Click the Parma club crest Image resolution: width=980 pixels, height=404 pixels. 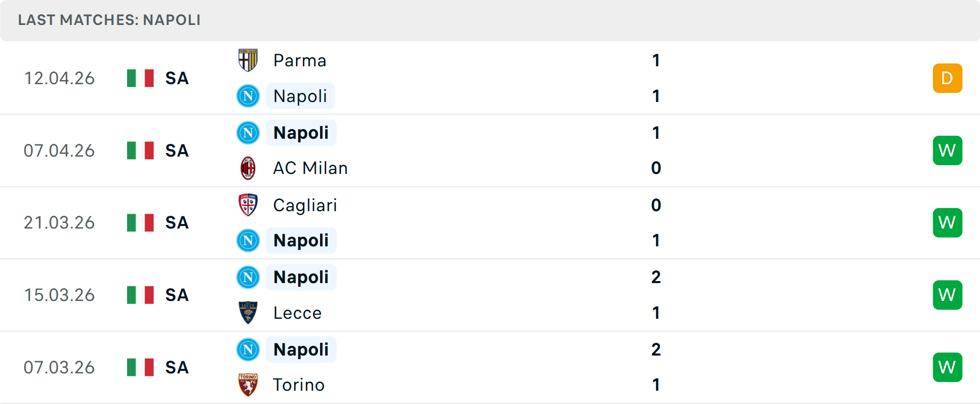click(x=248, y=60)
